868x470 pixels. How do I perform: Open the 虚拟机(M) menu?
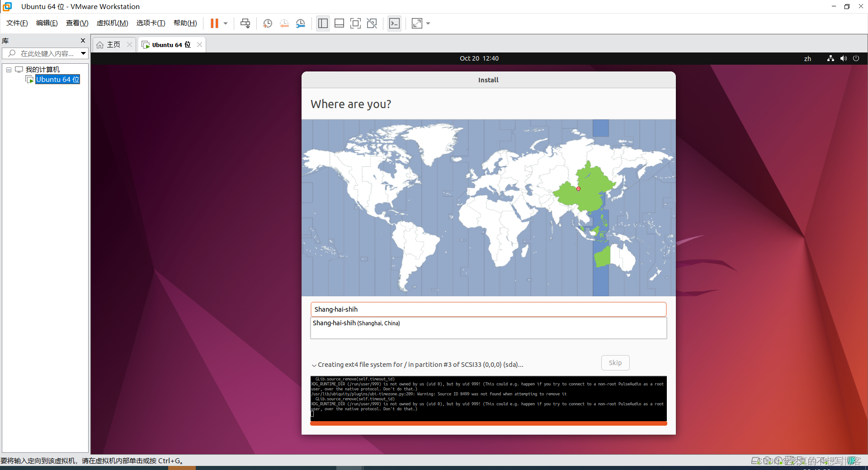coord(113,23)
